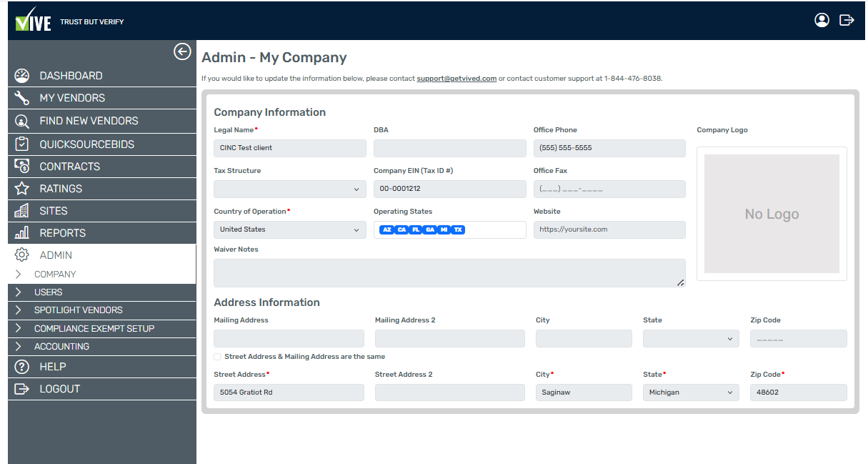Open the Tax Structure dropdown
This screenshot has width=868, height=464.
pyautogui.click(x=290, y=189)
